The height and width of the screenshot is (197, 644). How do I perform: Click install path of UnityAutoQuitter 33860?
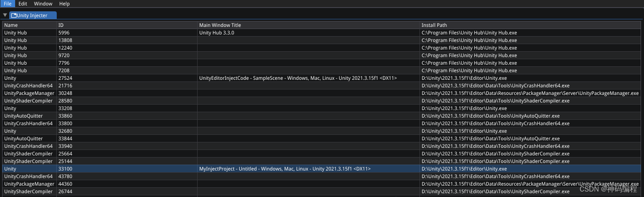pyautogui.click(x=491, y=116)
